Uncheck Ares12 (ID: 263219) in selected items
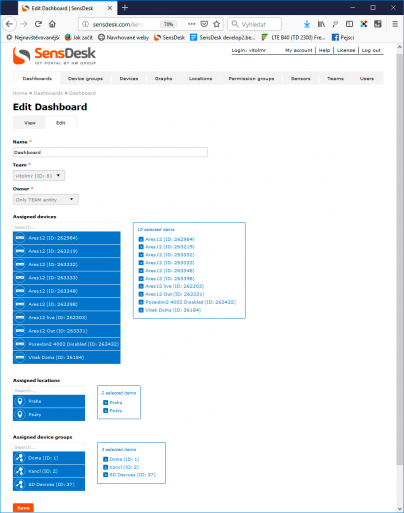This screenshot has height=513, width=404. click(x=141, y=247)
